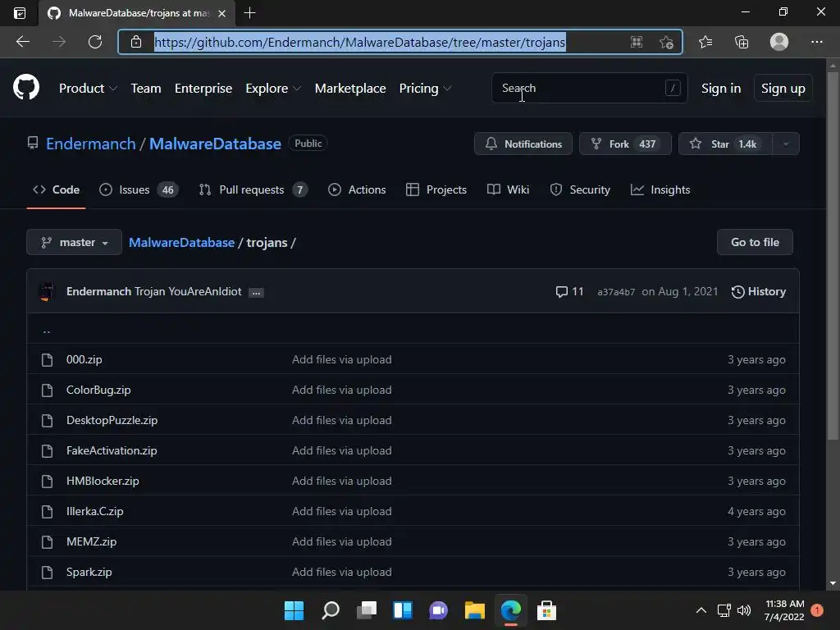Add this page to favorites star icon

[666, 42]
